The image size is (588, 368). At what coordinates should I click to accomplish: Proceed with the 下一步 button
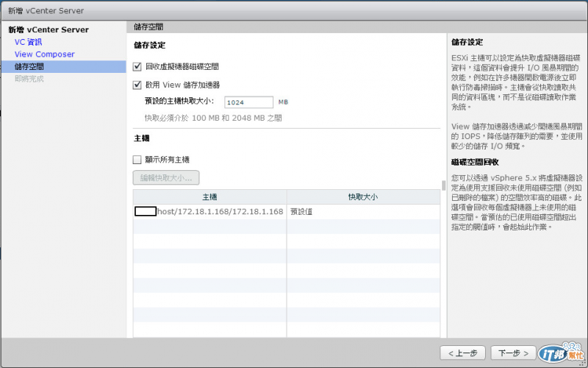[513, 353]
